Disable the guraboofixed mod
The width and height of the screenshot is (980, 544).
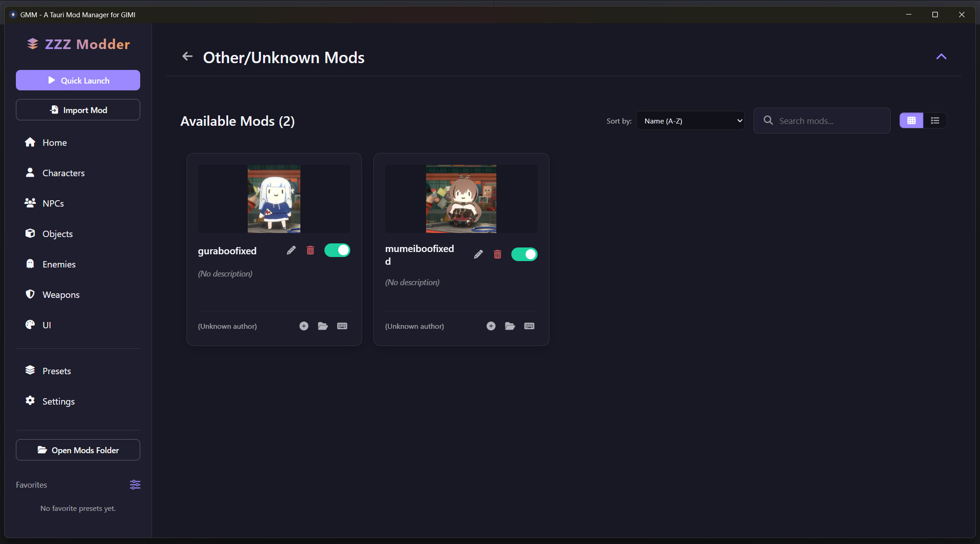tap(337, 250)
